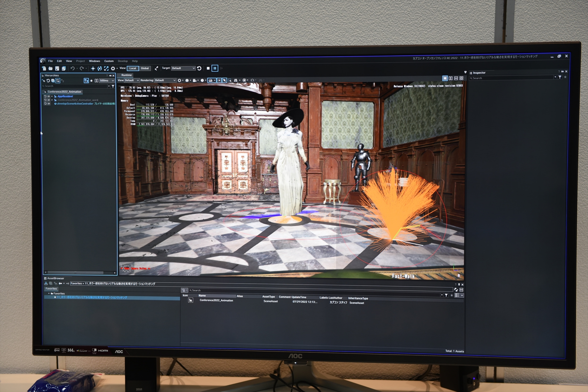Open the Target Default dropdown
588x392 pixels.
[183, 68]
